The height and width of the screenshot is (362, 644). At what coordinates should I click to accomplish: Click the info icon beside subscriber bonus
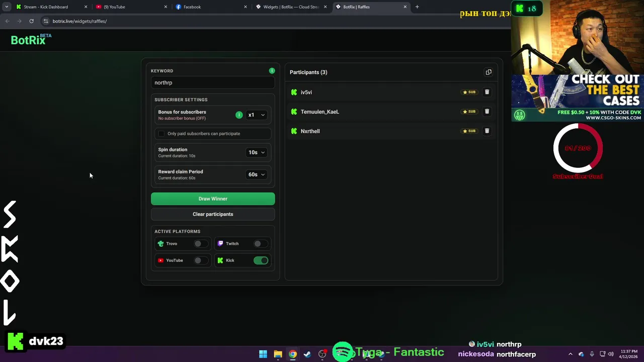tap(239, 115)
